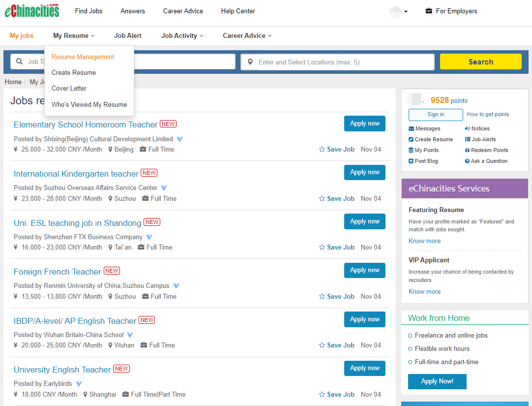Open the Job Alert tab

[x=128, y=35]
